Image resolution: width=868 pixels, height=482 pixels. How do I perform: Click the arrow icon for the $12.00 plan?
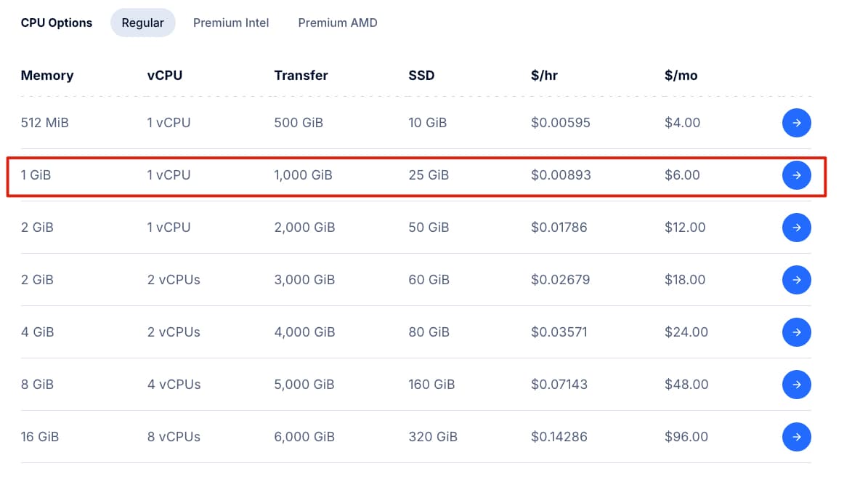(797, 228)
